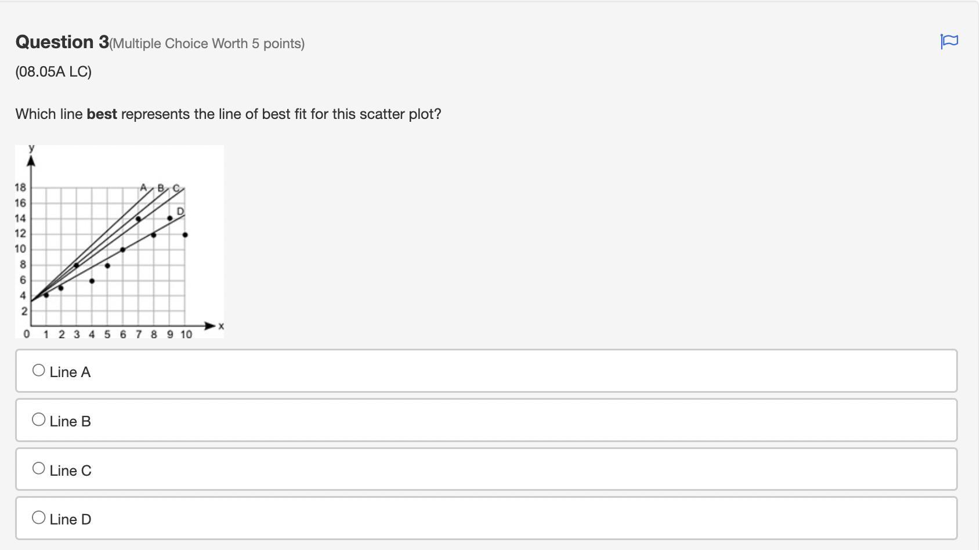This screenshot has width=980, height=550.
Task: Click label B on the graph
Action: point(162,188)
